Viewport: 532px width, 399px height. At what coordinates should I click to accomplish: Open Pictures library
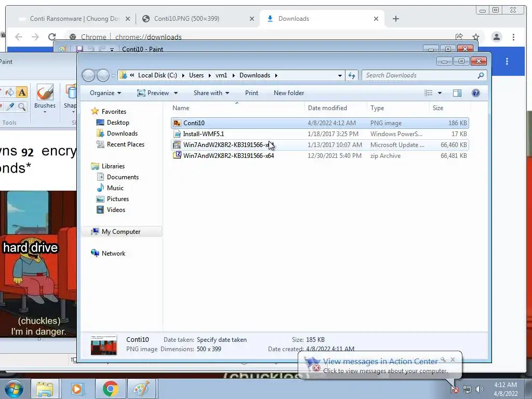pyautogui.click(x=118, y=199)
